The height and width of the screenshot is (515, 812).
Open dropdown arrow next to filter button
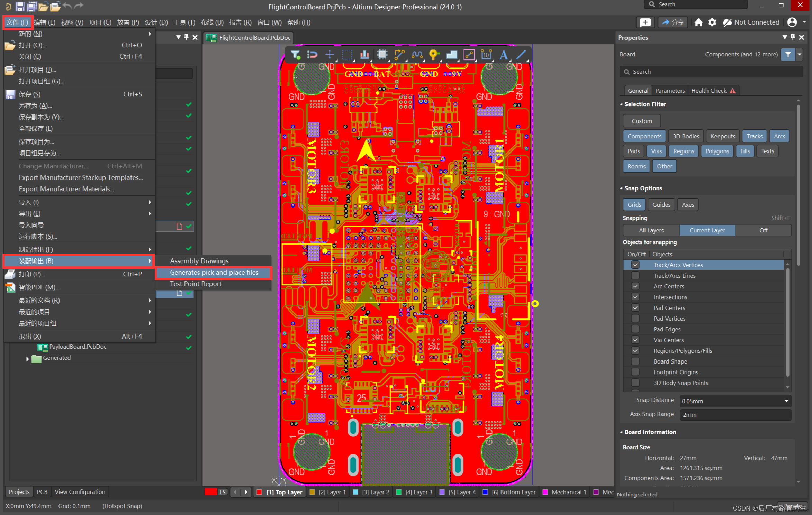click(800, 54)
